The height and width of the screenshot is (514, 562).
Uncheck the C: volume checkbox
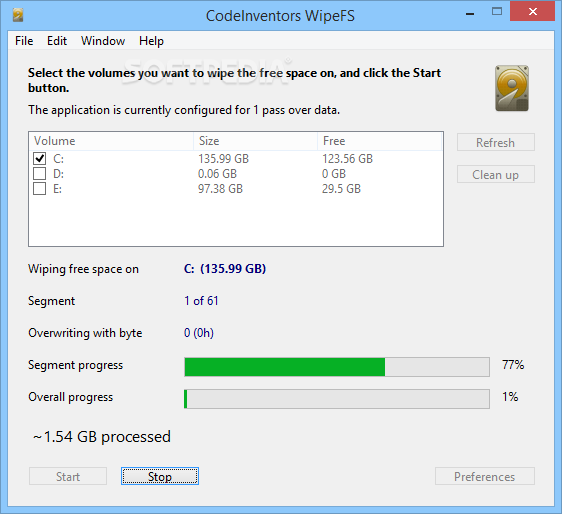click(x=39, y=158)
